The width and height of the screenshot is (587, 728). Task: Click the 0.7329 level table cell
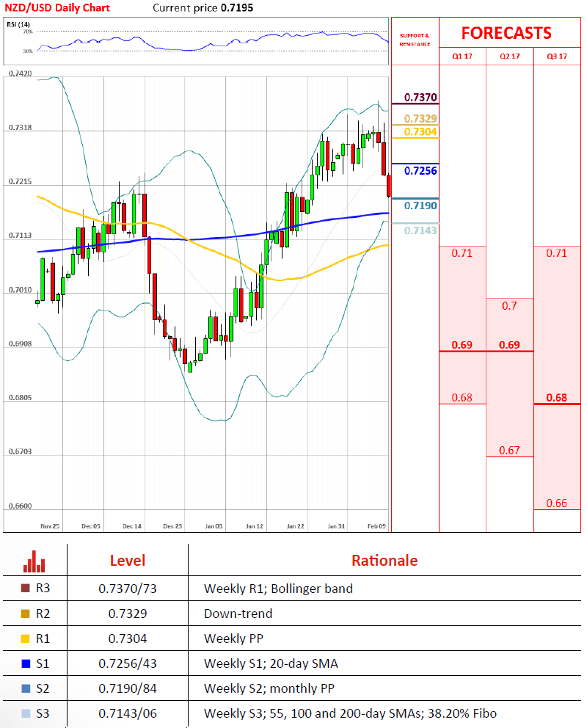pyautogui.click(x=128, y=614)
